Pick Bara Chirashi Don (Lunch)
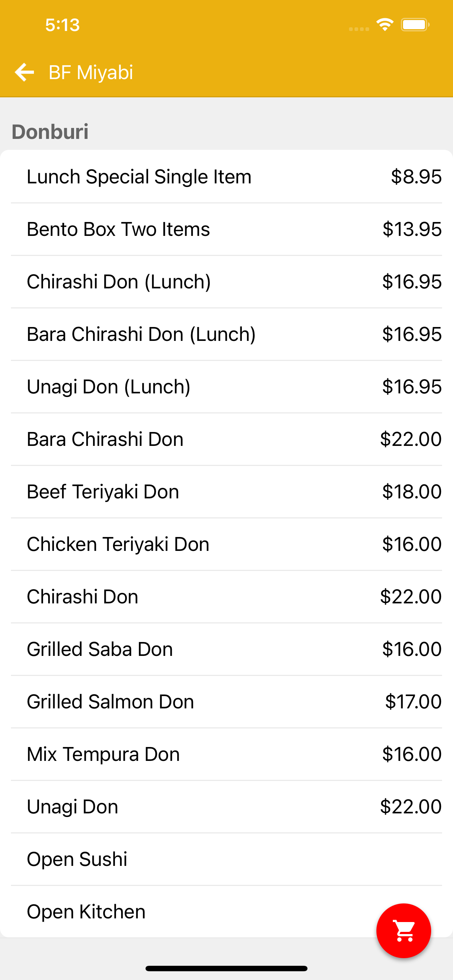 141,334
